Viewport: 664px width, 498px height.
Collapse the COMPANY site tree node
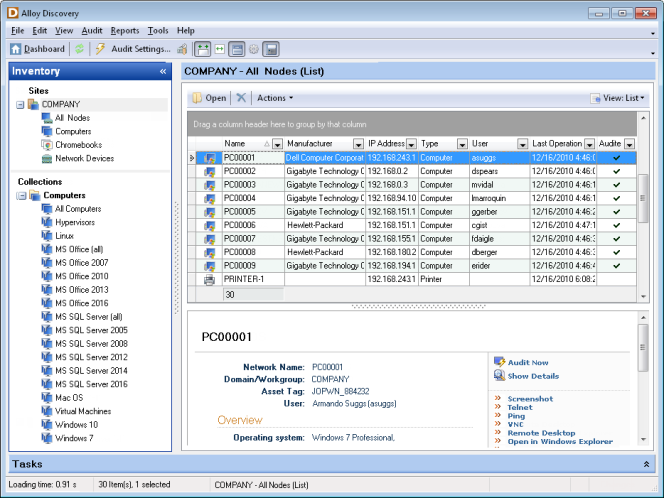click(x=20, y=104)
